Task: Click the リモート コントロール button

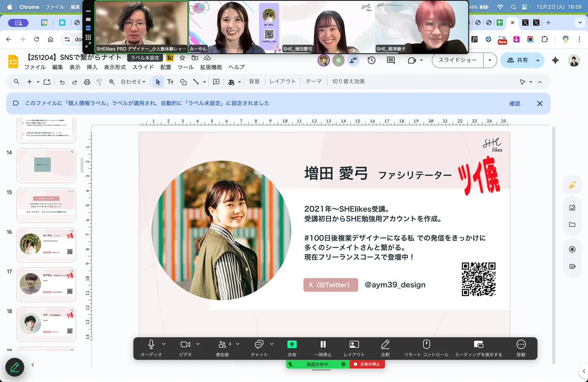Action: click(x=426, y=348)
